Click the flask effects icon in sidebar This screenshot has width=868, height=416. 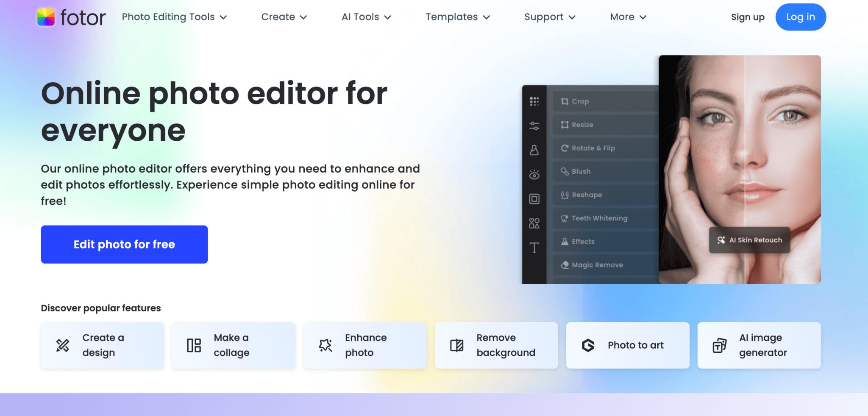(534, 150)
